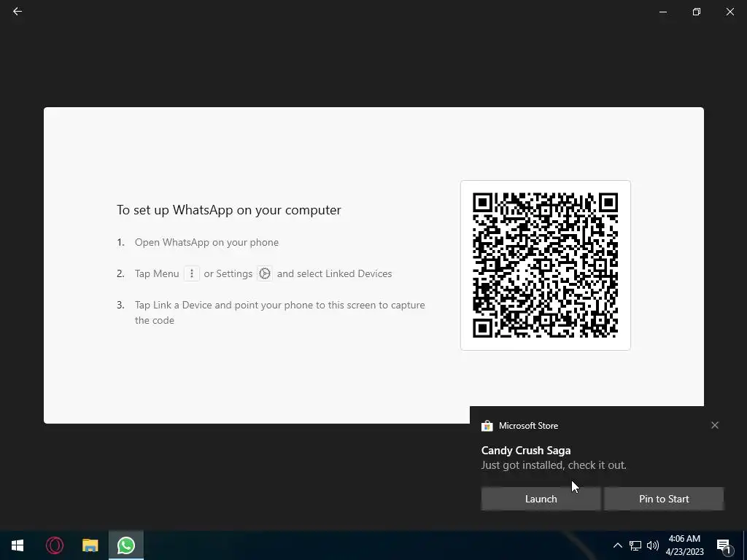Click the Menu three-dots icon in step 2

coord(192,273)
